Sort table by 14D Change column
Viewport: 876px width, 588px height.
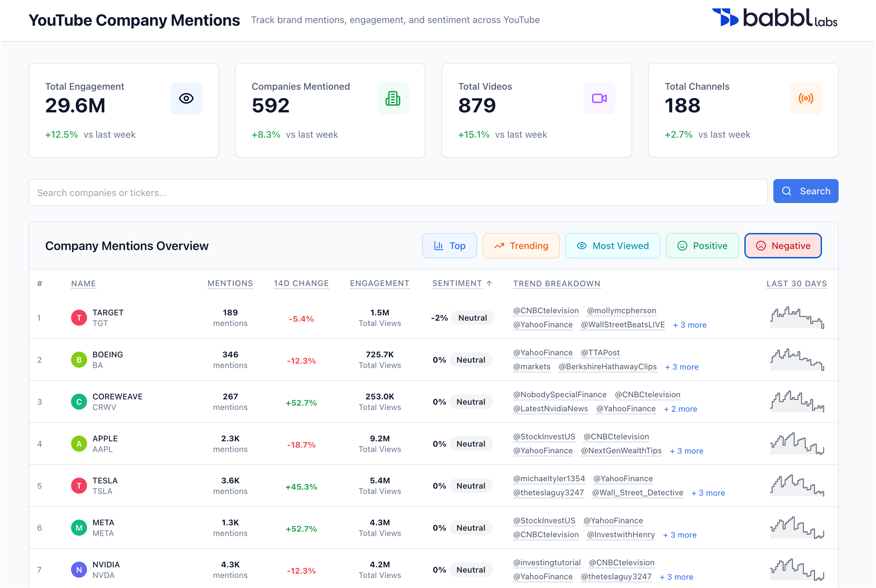(301, 283)
